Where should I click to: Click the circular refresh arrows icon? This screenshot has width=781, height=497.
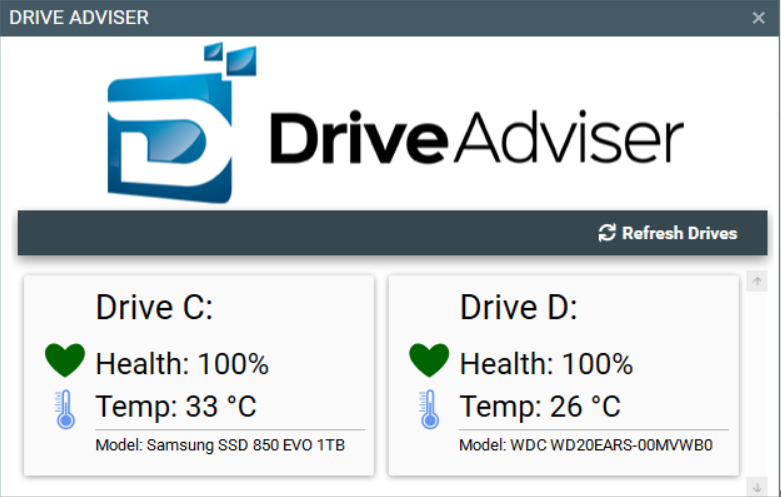(607, 233)
